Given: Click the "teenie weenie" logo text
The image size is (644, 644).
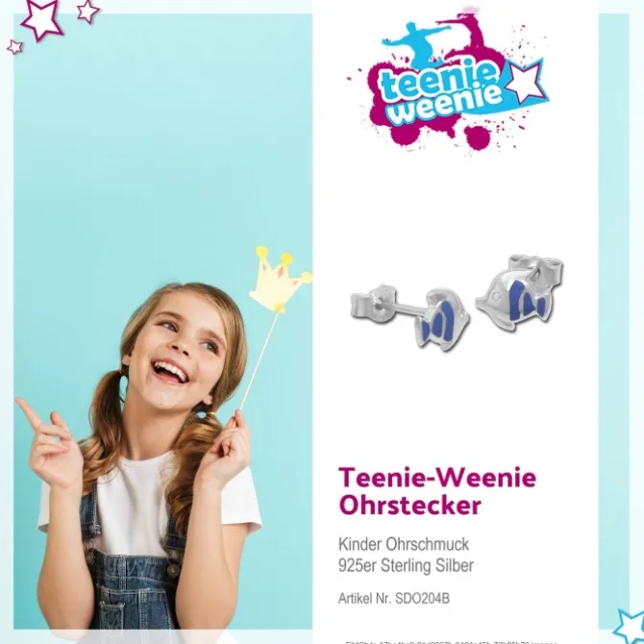Looking at the screenshot, I should pos(441,95).
